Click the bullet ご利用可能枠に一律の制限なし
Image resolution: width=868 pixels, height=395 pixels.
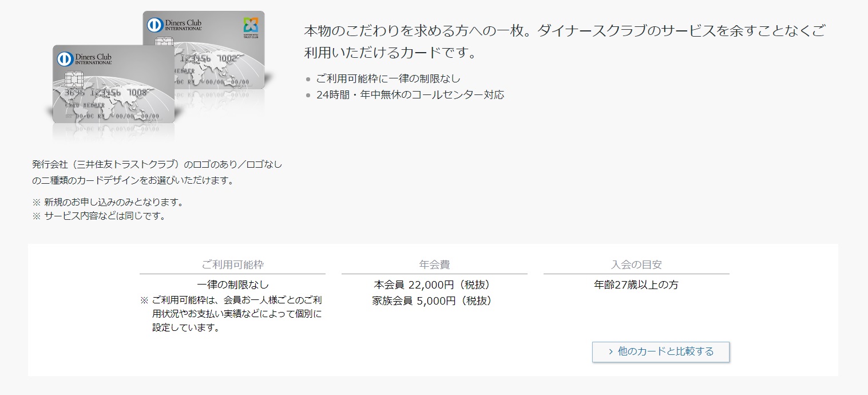(388, 78)
